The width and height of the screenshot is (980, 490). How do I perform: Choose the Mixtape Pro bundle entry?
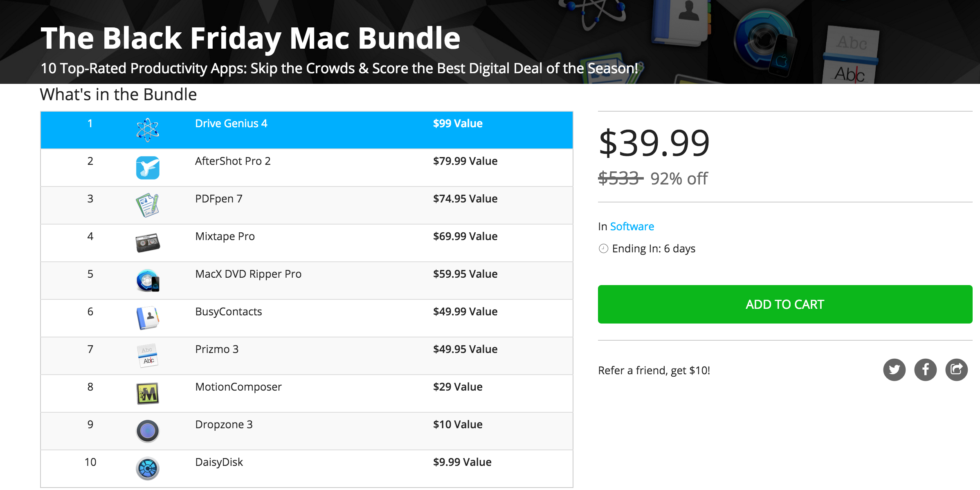click(225, 236)
